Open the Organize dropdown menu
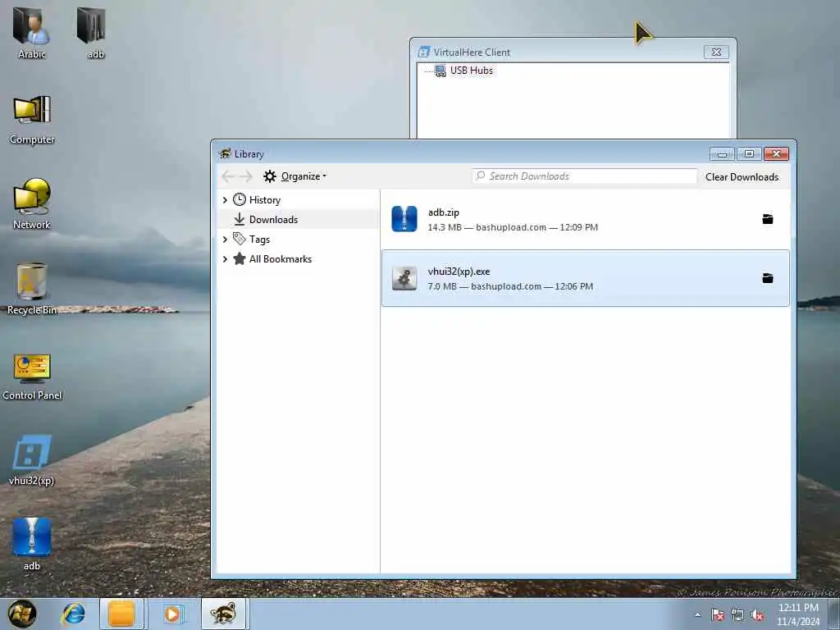840x630 pixels. click(x=304, y=176)
